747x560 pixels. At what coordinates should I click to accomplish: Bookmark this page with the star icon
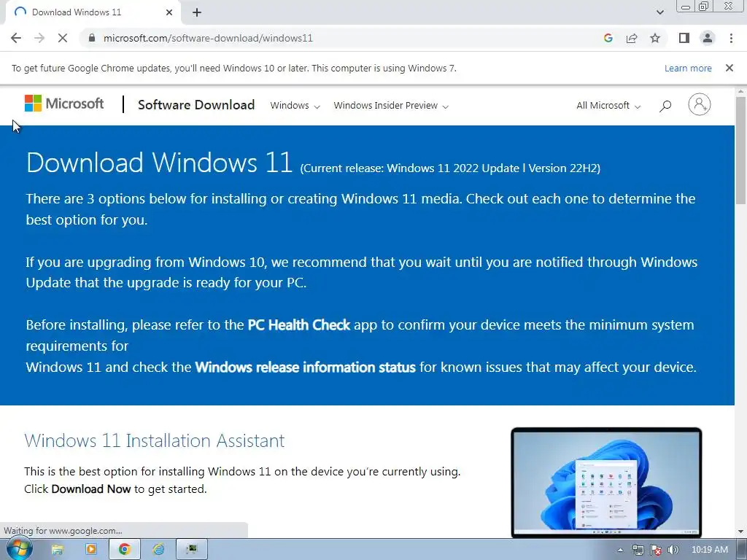[655, 38]
